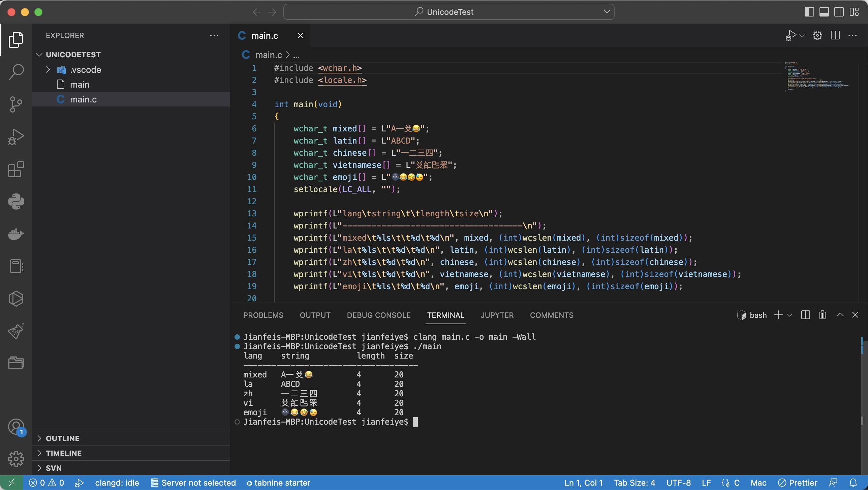
Task: Open the Python activity bar icon
Action: 16,201
